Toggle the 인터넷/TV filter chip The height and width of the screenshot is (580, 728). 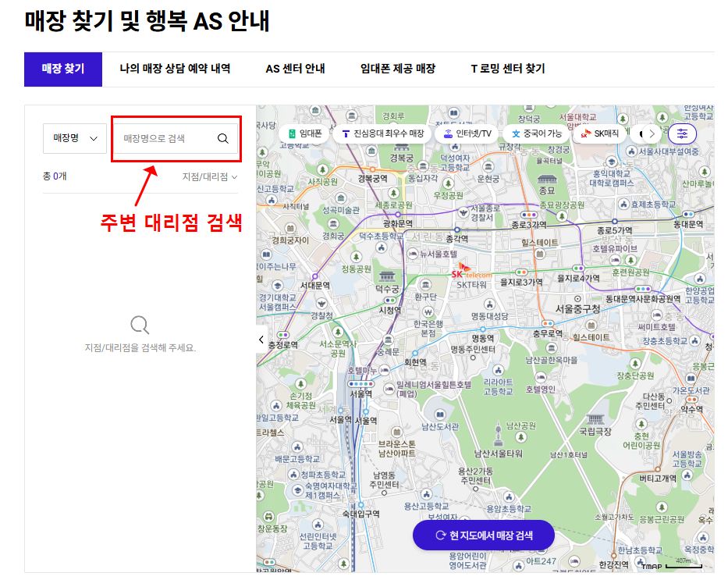click(x=468, y=133)
